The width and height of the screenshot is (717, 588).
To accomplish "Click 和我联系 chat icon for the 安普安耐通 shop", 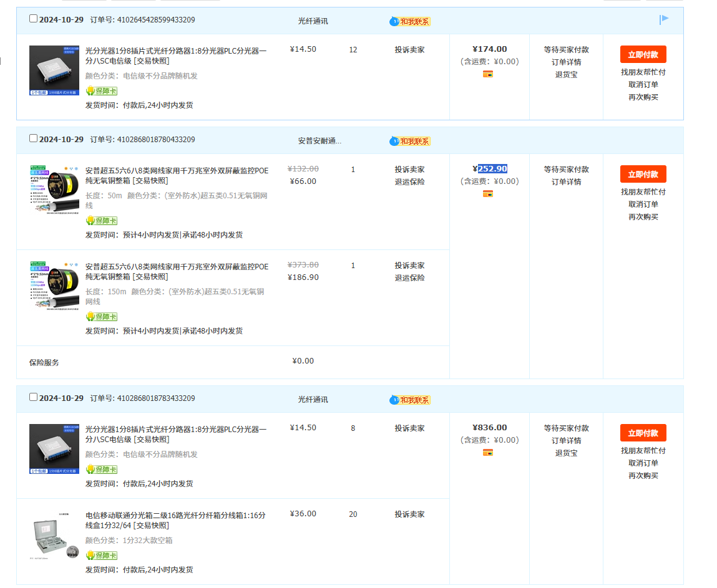I will (410, 141).
